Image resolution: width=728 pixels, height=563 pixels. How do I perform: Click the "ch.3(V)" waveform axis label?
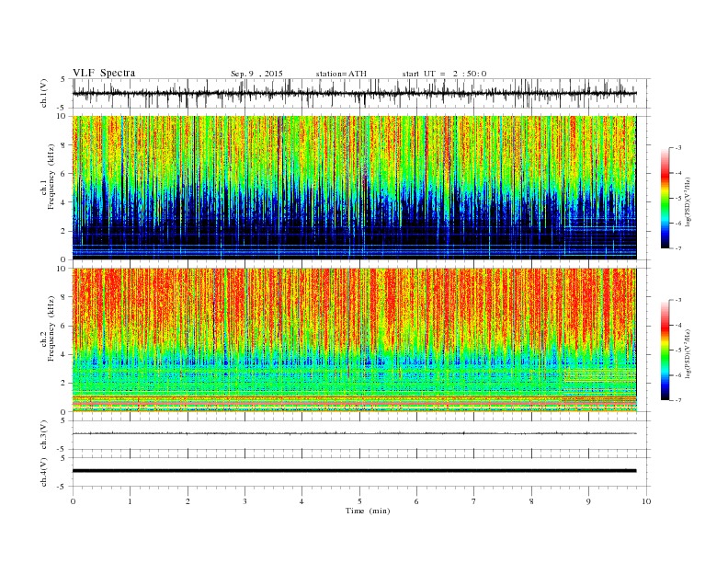click(x=44, y=435)
